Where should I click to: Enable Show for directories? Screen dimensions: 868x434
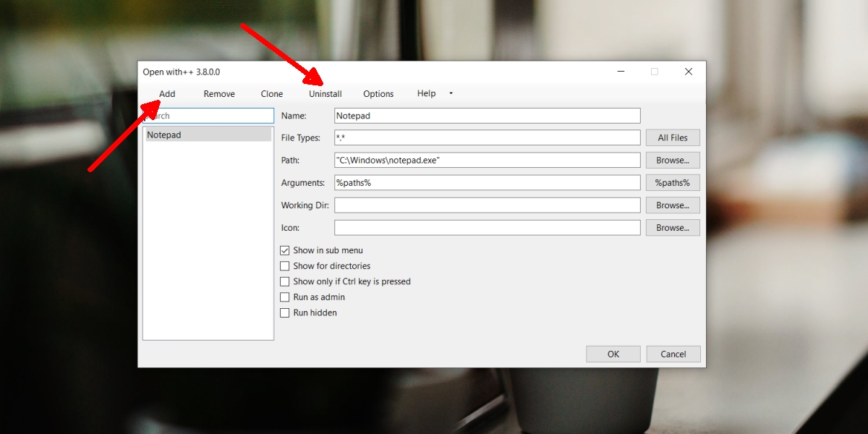(x=284, y=266)
